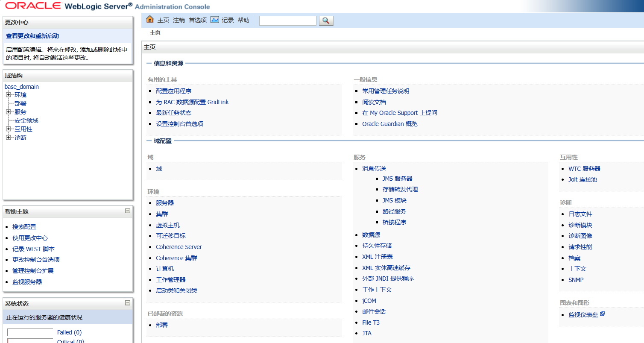
Task: Open the 路径服务 link
Action: 394,211
